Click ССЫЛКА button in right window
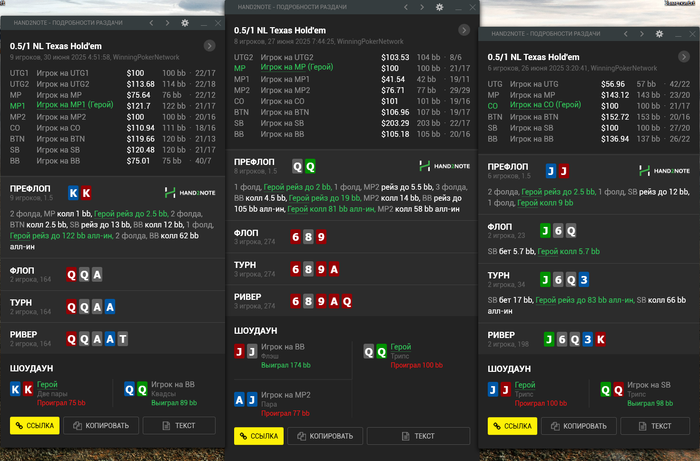Screen dimensions: 700x461 click(512, 426)
